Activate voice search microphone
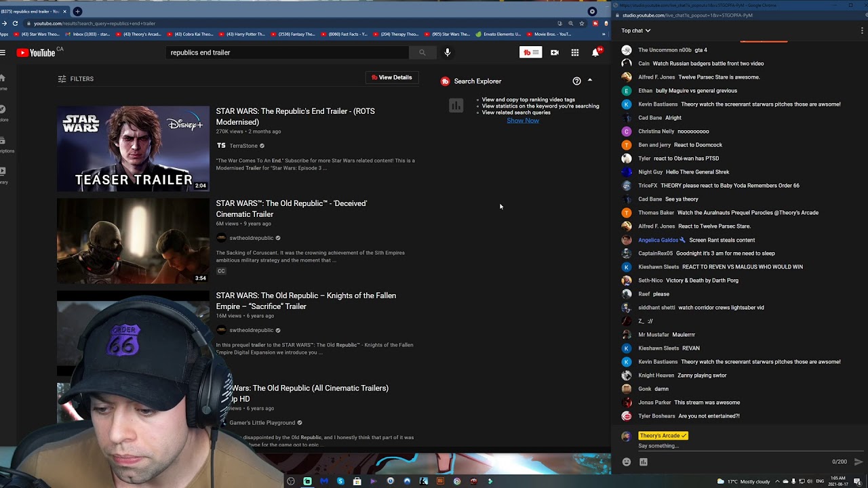The height and width of the screenshot is (488, 868). coord(447,52)
